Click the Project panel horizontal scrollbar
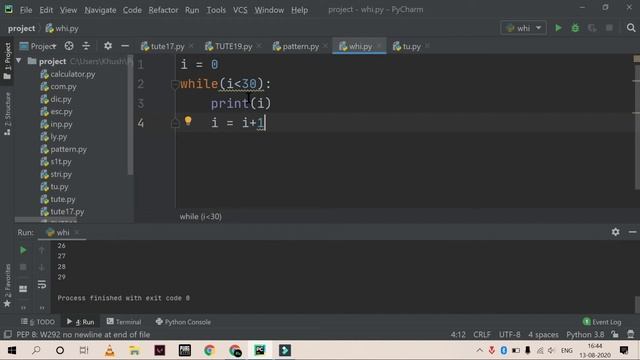The width and height of the screenshot is (640, 360). click(46, 220)
